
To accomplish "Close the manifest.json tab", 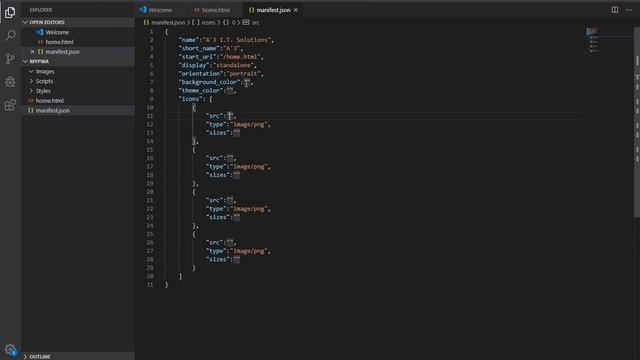I will coord(296,10).
